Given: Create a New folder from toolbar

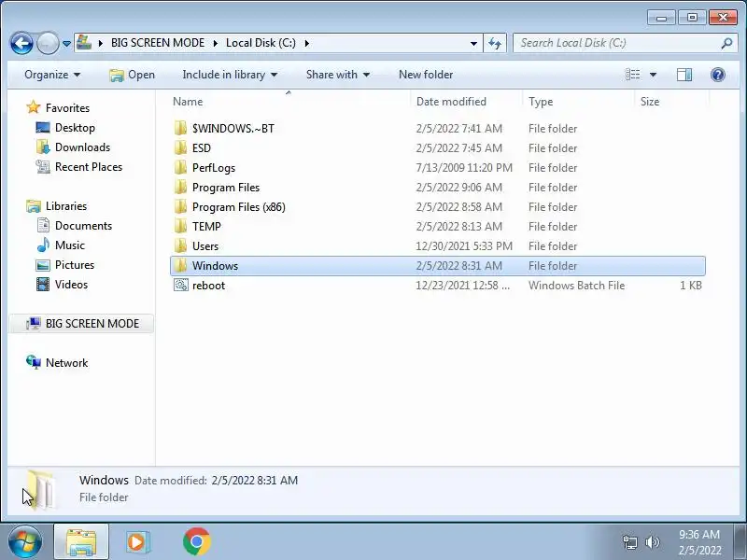Looking at the screenshot, I should pos(426,75).
